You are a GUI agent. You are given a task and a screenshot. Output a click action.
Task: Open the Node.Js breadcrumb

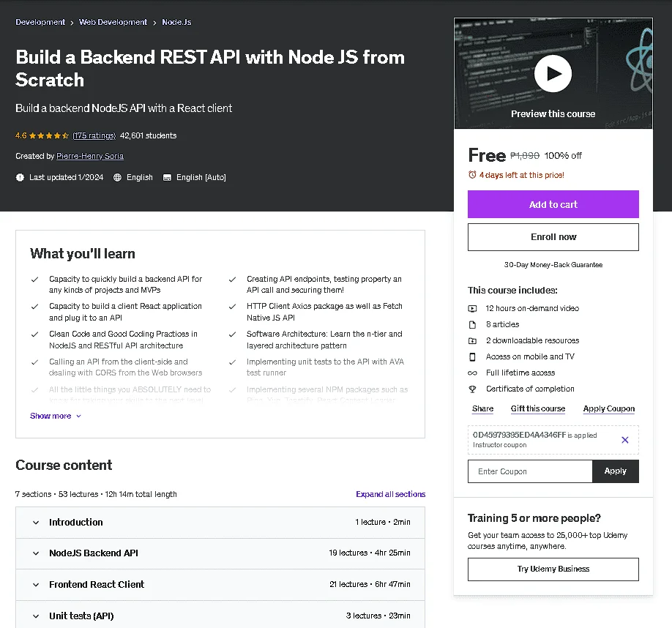coord(176,22)
